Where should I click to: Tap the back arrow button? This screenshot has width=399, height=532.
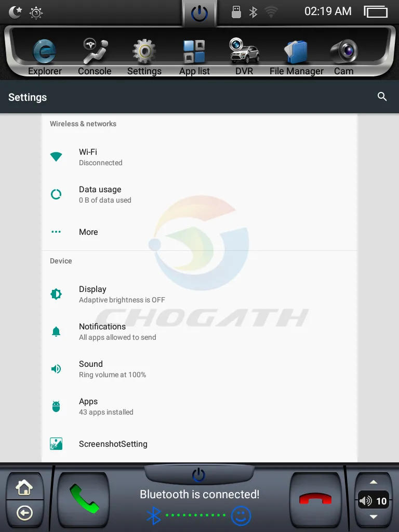(24, 513)
